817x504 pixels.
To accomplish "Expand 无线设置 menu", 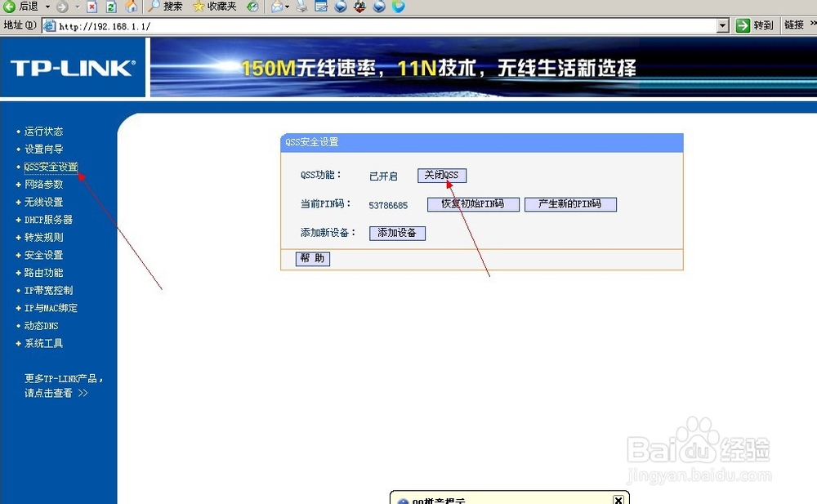I will pyautogui.click(x=44, y=203).
